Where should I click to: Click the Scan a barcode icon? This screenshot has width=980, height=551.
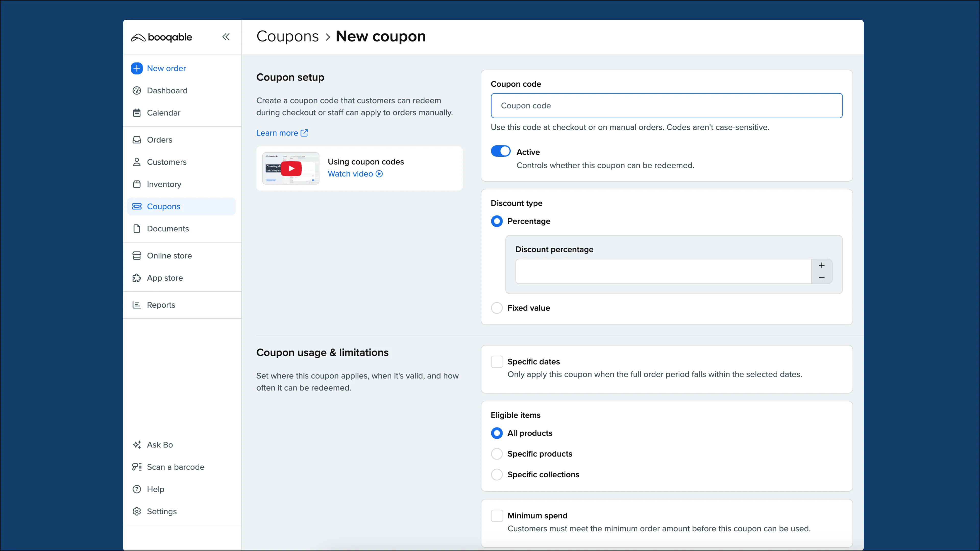137,467
